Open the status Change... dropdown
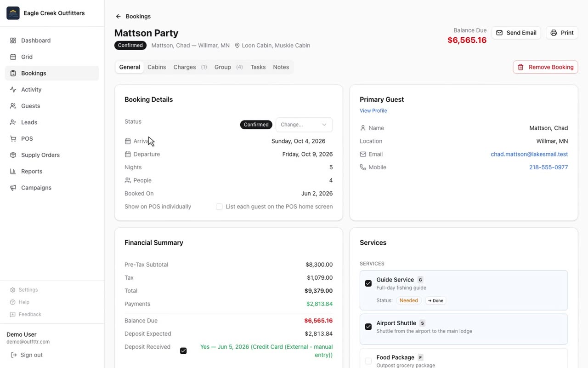This screenshot has width=588, height=368. tap(304, 125)
